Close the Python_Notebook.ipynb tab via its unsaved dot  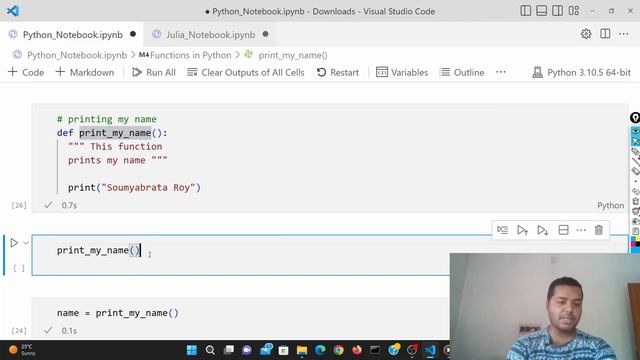(x=133, y=34)
